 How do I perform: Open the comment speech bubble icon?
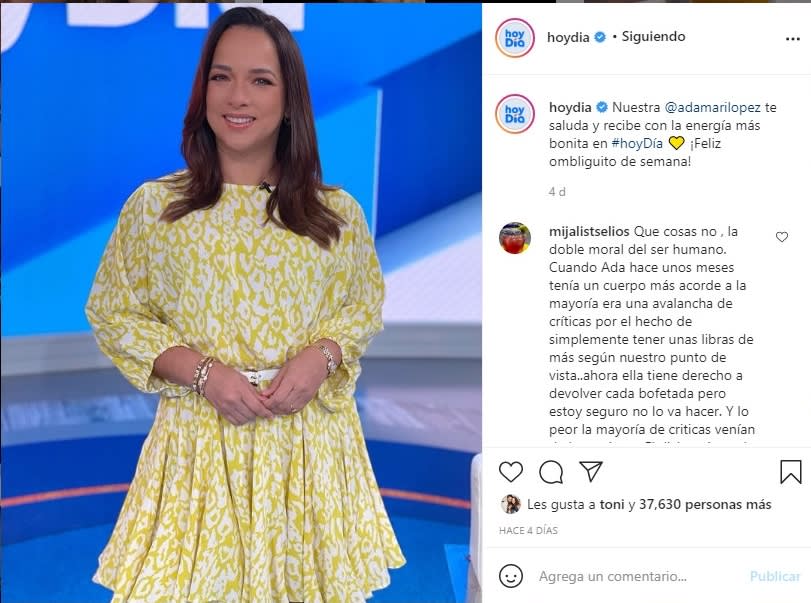coord(551,472)
